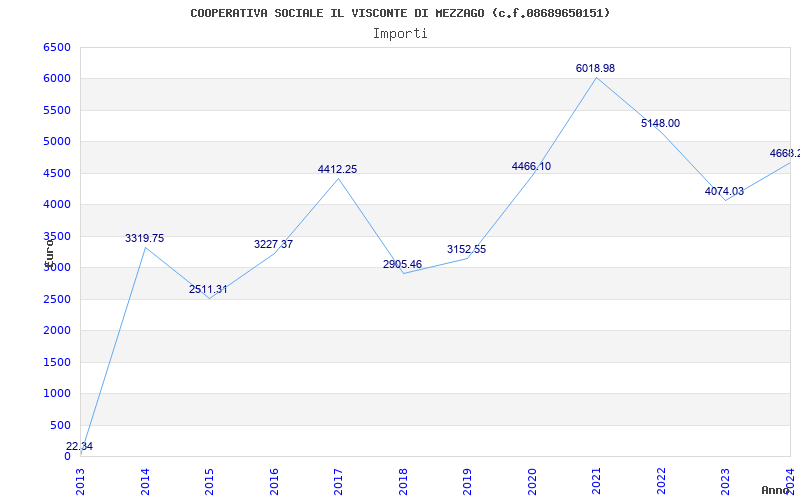Click the 6500 y-axis tick label
The height and width of the screenshot is (500, 800).
click(x=57, y=47)
